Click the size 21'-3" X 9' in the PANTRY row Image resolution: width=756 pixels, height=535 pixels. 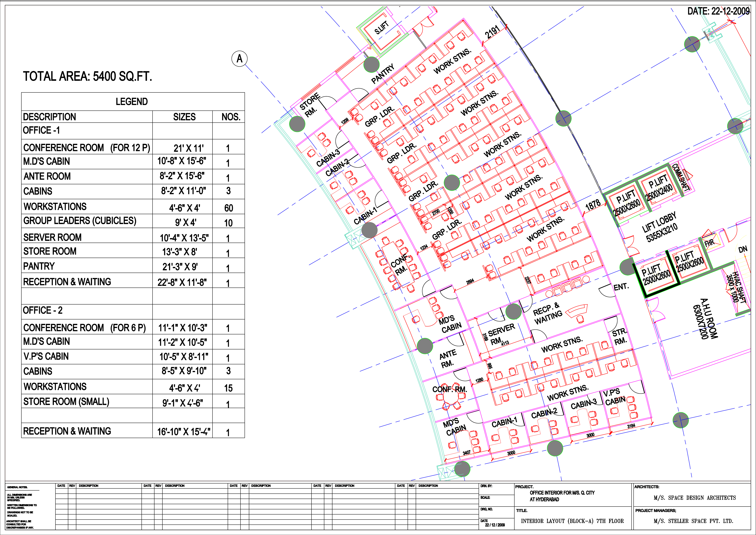point(180,267)
